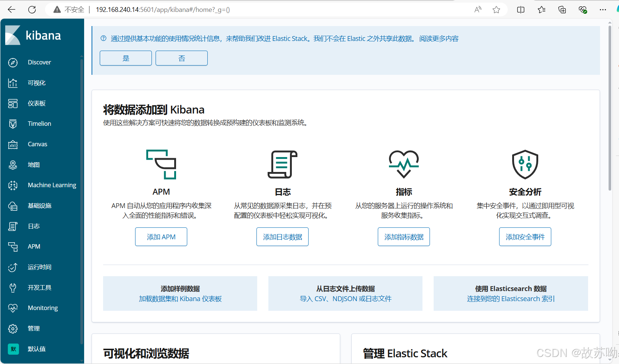Open the APM sidebar icon

click(x=13, y=247)
